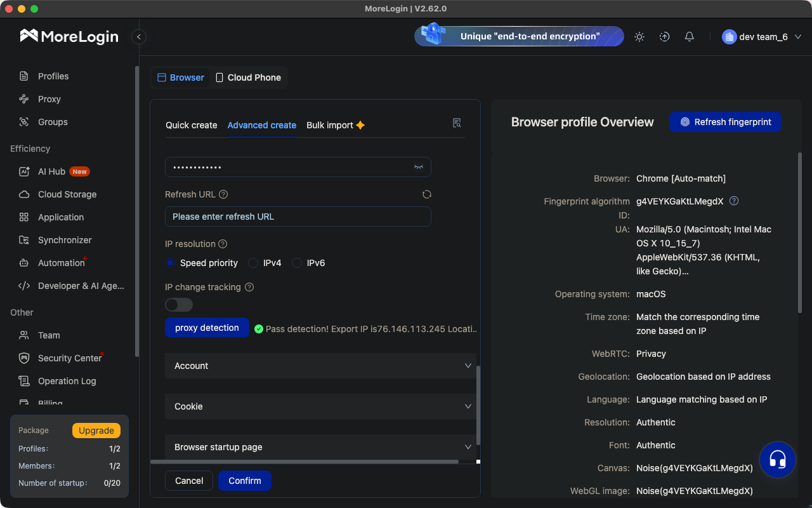Viewport: 812px width, 508px height.
Task: Switch to the Browser tab
Action: (181, 77)
